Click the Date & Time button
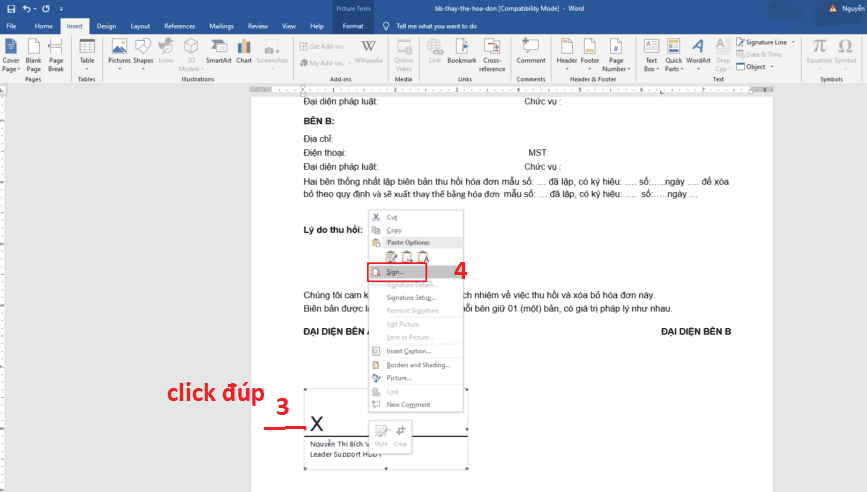This screenshot has width=867, height=492. [759, 54]
